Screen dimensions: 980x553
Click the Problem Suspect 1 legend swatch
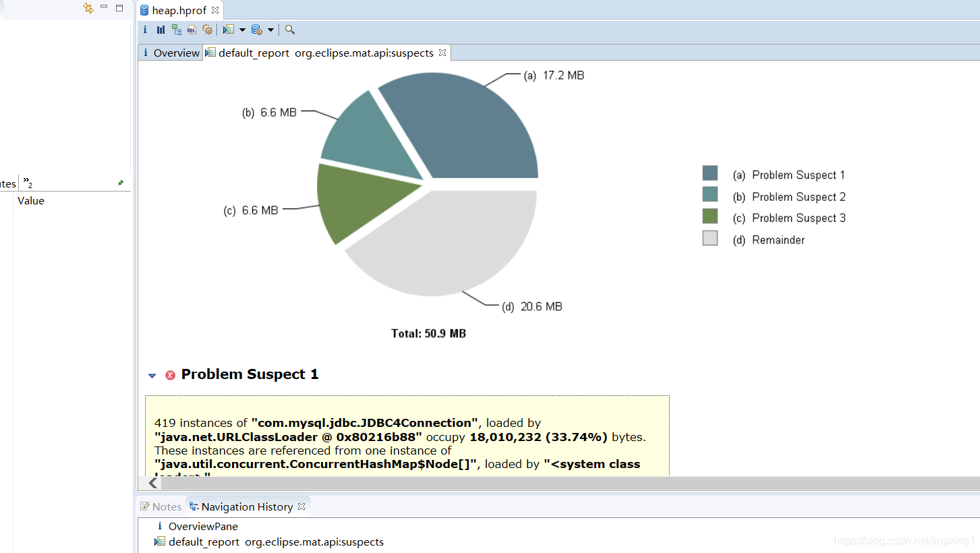[710, 173]
